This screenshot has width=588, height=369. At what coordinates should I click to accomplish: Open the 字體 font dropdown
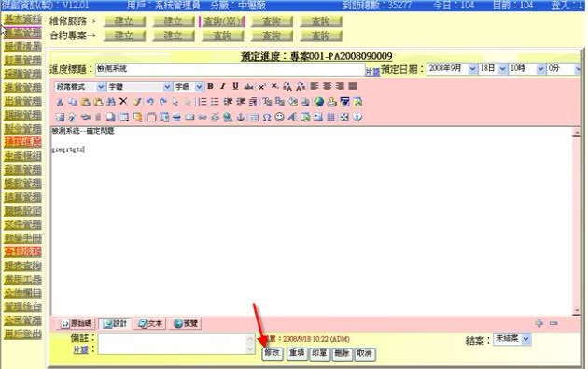139,87
